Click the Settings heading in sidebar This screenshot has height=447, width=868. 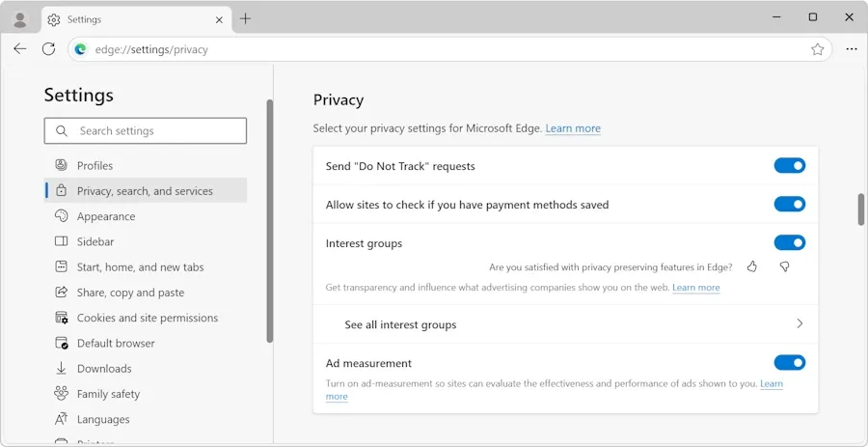[x=79, y=95]
